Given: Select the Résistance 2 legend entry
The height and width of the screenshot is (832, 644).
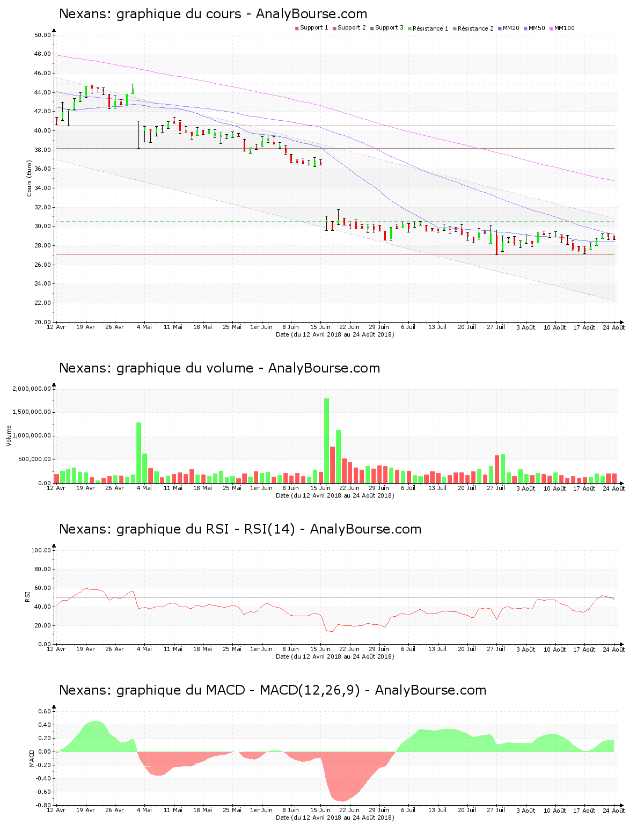Looking at the screenshot, I should pyautogui.click(x=473, y=28).
